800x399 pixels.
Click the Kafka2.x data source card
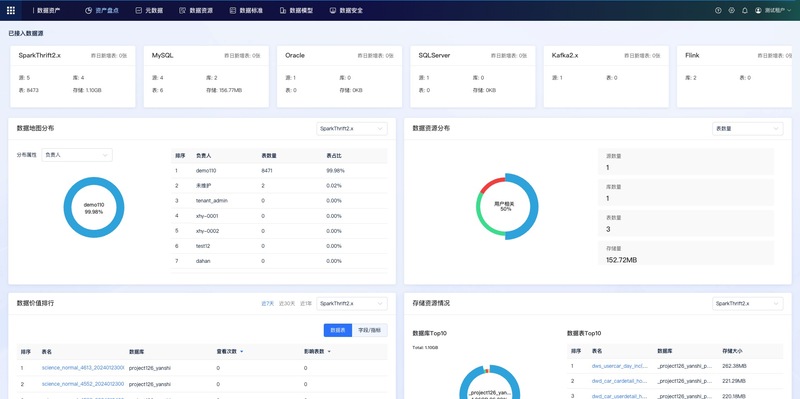click(x=606, y=77)
